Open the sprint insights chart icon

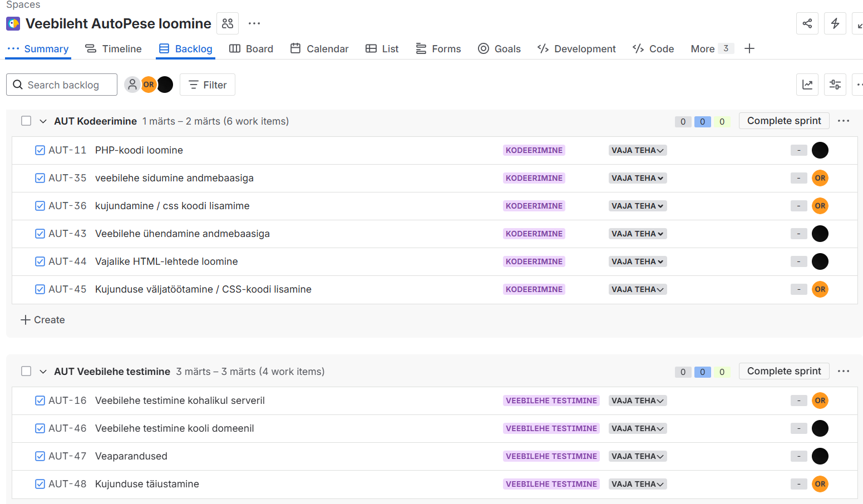(807, 85)
